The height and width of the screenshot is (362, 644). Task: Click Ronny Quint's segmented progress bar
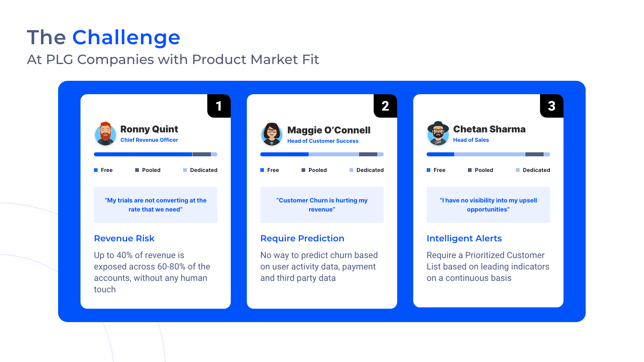(x=156, y=155)
